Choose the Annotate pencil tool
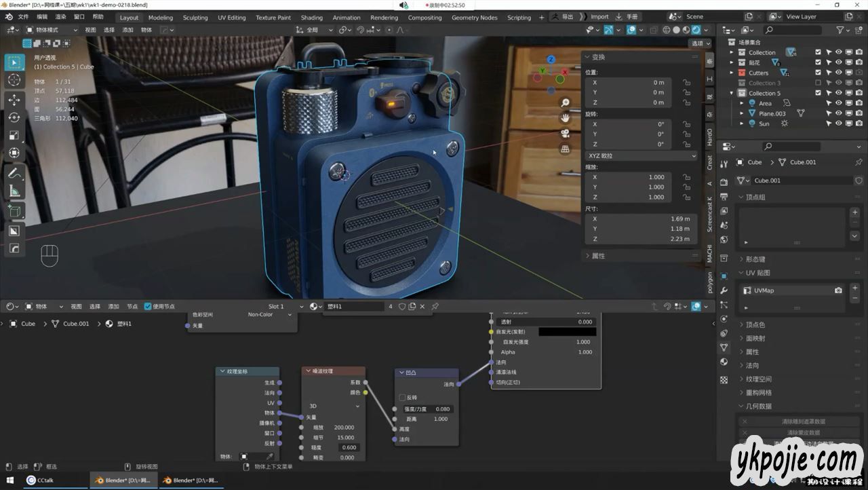The width and height of the screenshot is (868, 490). 14,173
